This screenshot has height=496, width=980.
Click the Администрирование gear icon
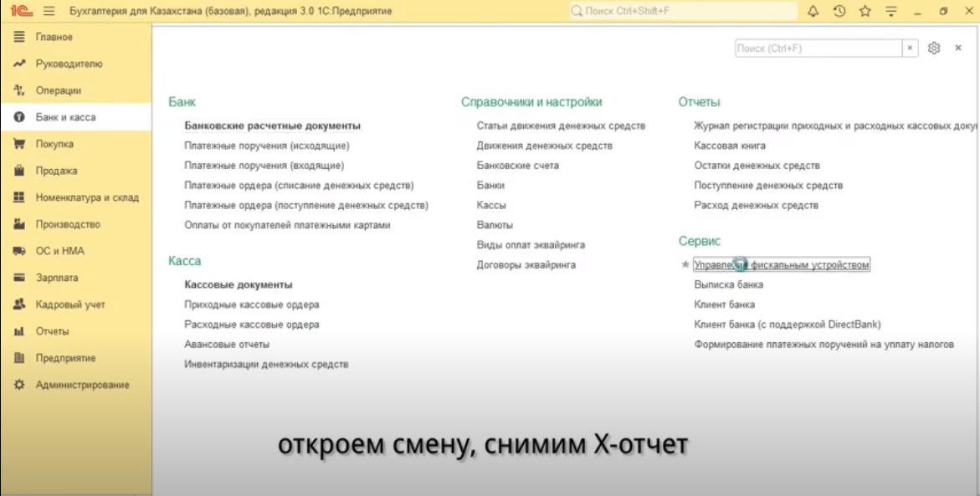pyautogui.click(x=19, y=385)
